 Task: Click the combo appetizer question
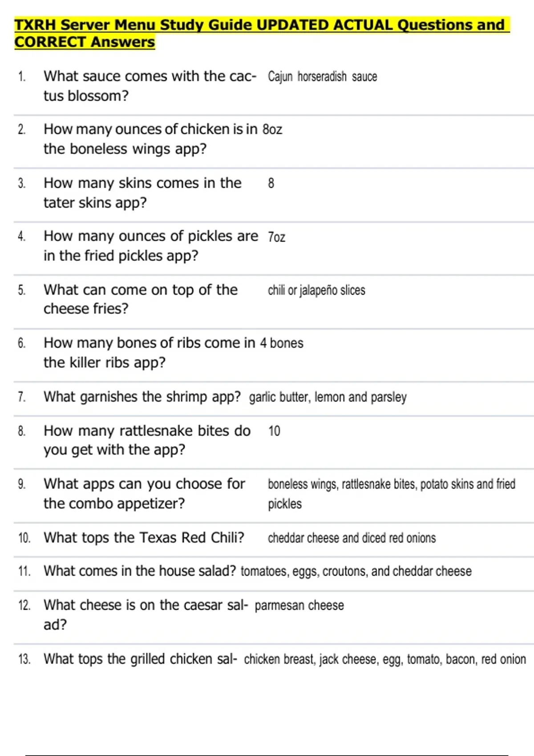click(x=144, y=494)
